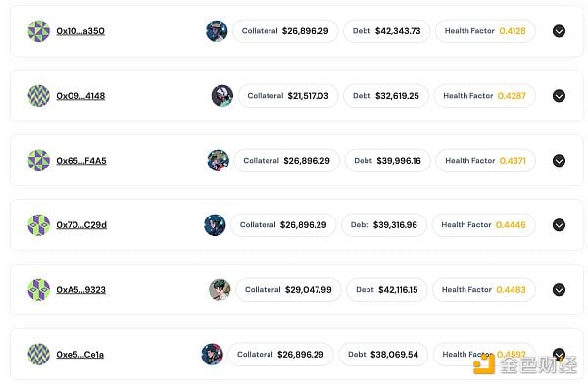Open address link 0x65...F4A5
The image size is (588, 385).
[81, 161]
